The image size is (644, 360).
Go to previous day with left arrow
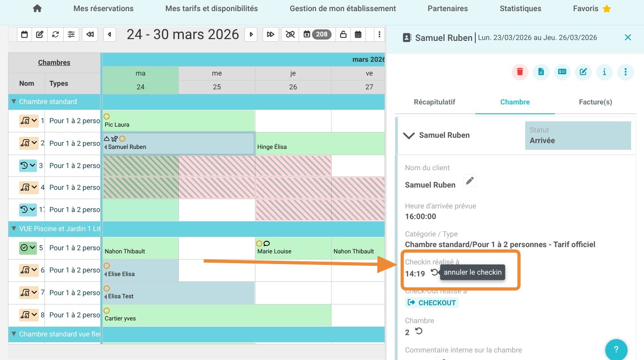[x=109, y=34]
